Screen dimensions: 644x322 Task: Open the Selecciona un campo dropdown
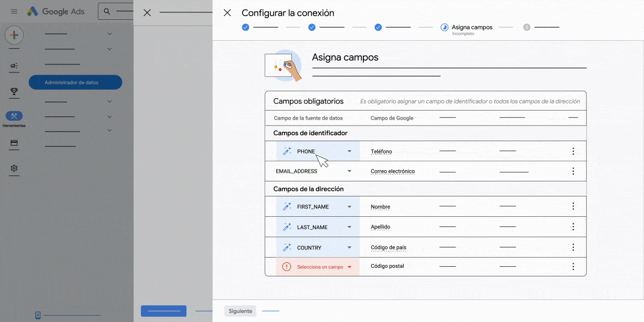click(x=318, y=267)
